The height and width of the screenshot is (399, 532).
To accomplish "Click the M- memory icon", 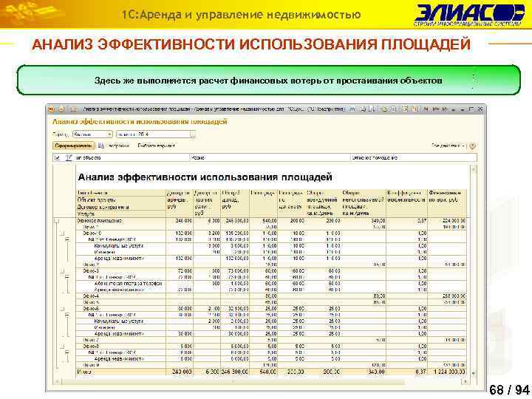I will pyautogui.click(x=445, y=109).
